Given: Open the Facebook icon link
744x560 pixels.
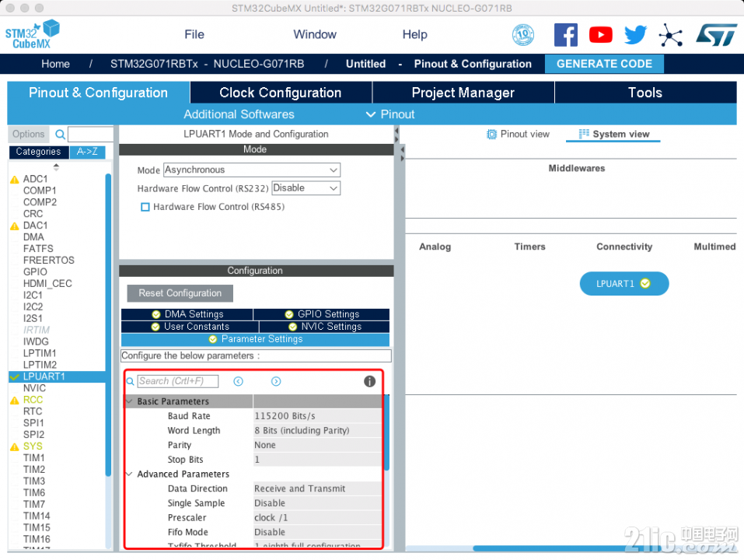Looking at the screenshot, I should 566,35.
